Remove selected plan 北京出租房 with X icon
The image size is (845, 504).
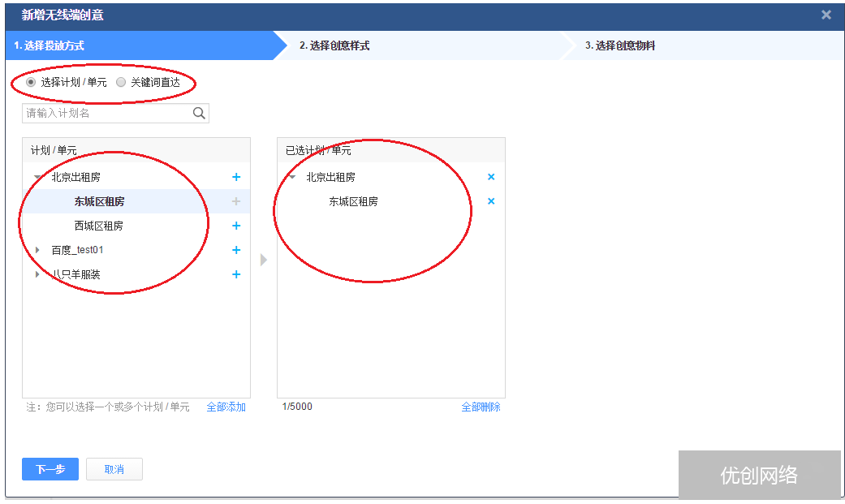point(491,177)
